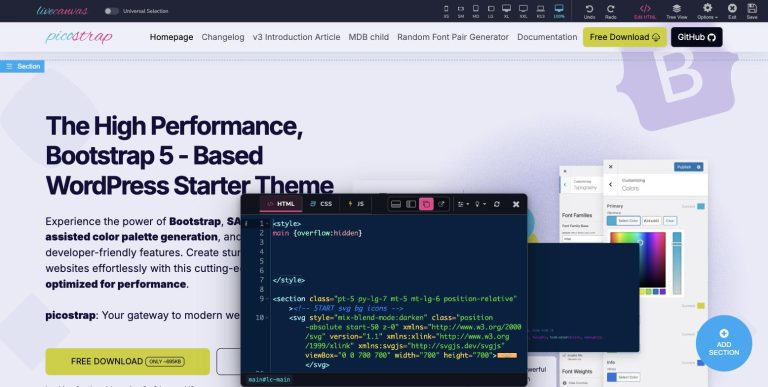Click the editor refresh icon
The image size is (768, 387).
[x=497, y=204]
